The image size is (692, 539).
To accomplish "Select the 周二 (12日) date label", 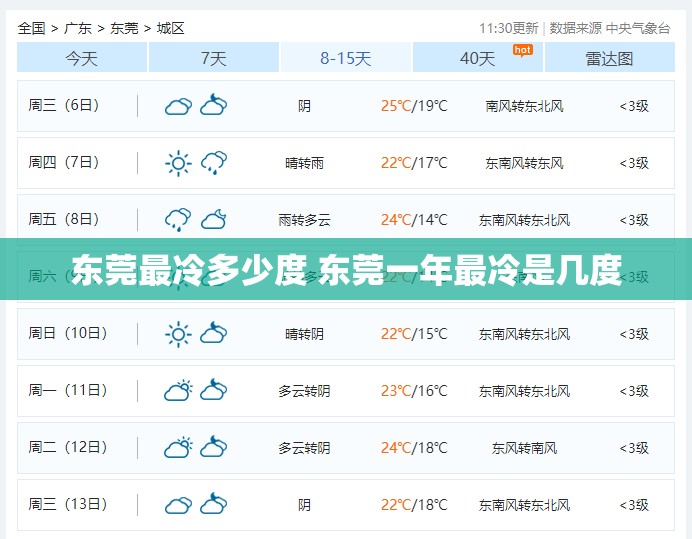I will [x=68, y=447].
